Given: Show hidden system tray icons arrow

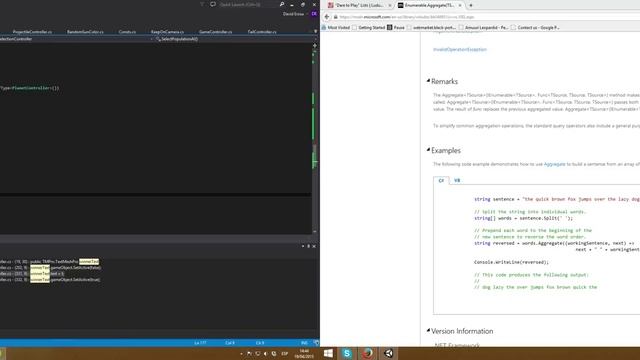Looking at the screenshot, I should (241, 354).
